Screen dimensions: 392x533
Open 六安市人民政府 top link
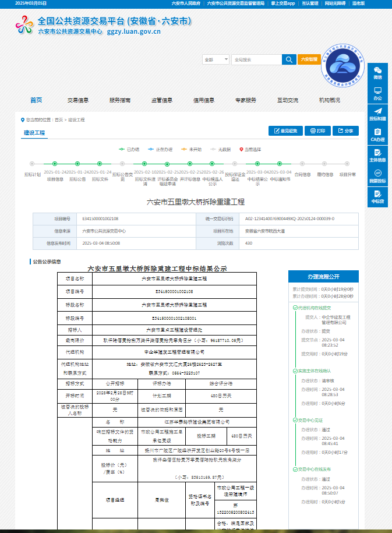[186, 3]
